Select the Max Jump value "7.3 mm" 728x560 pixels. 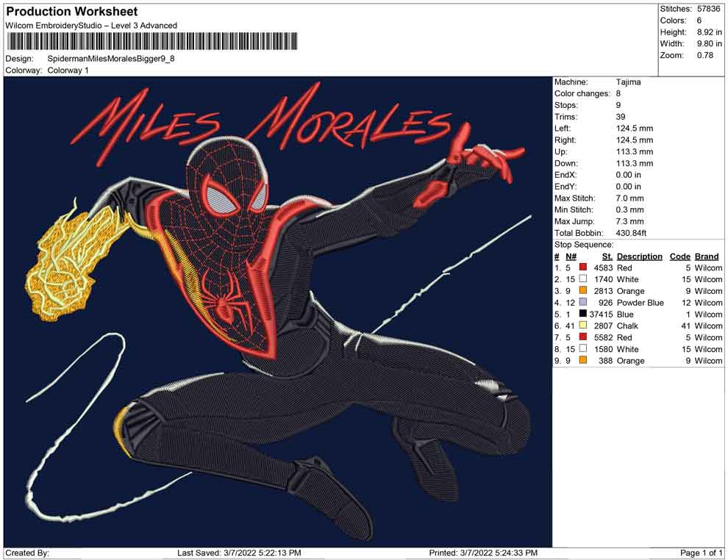click(629, 221)
